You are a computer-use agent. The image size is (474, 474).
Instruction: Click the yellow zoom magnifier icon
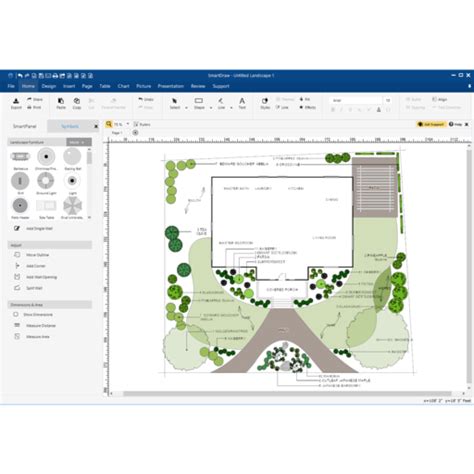coord(109,124)
